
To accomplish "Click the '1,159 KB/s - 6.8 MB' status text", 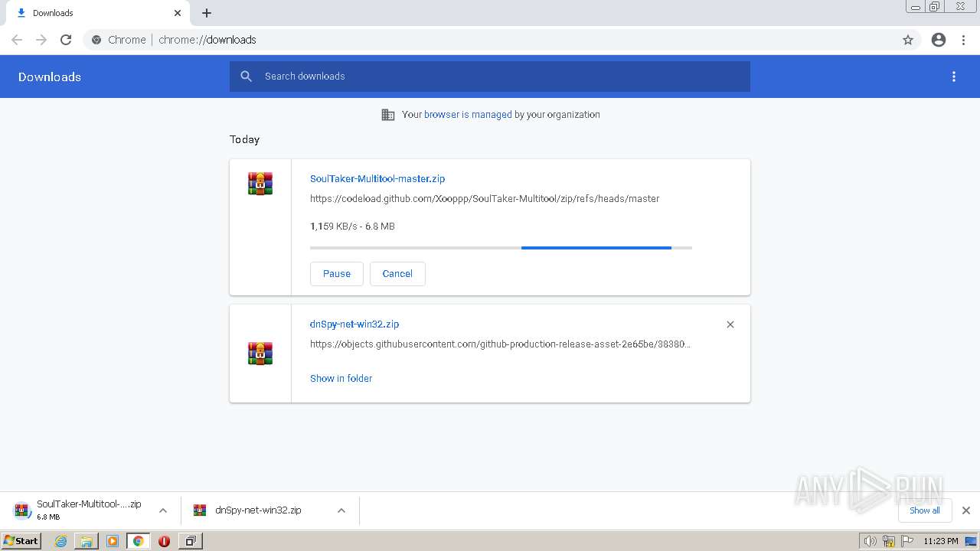I will point(352,227).
